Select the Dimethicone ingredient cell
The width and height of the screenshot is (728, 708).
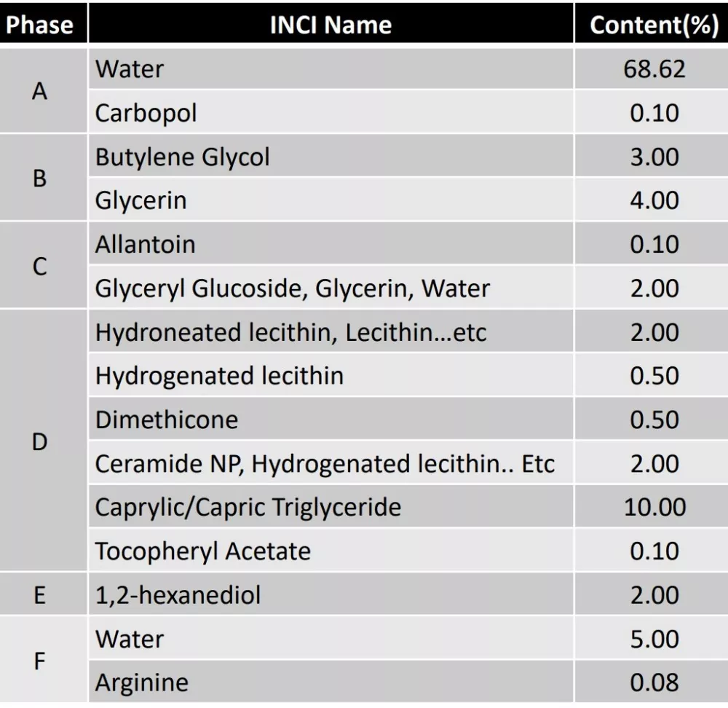tap(167, 420)
